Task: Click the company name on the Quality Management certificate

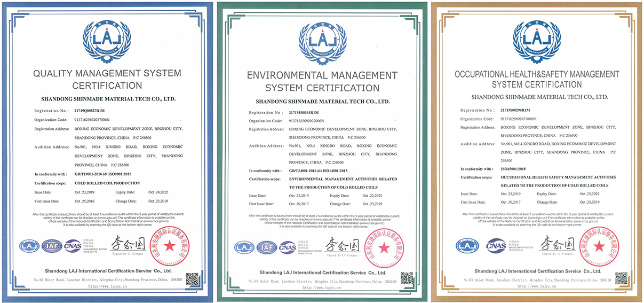Action: click(x=107, y=99)
